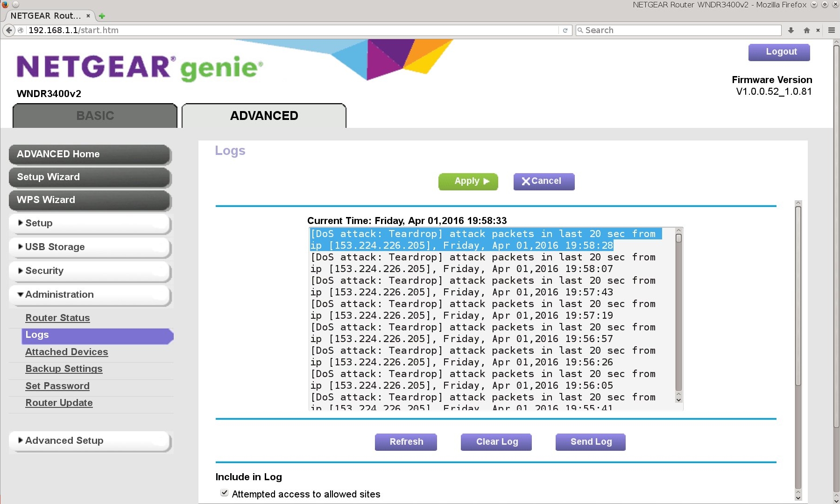840x504 pixels.
Task: Click the log box scroll-down arrow
Action: [678, 399]
